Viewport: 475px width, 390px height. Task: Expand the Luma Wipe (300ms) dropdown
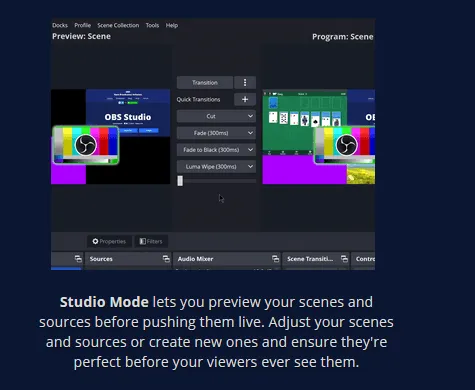[216, 167]
